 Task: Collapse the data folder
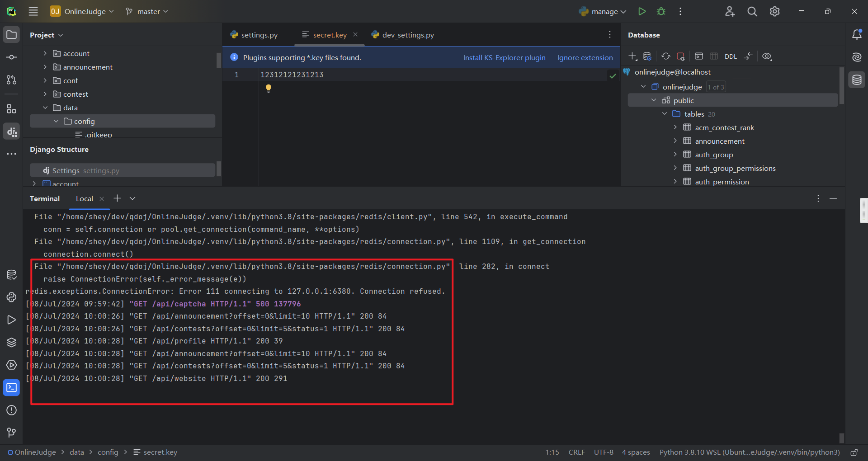coord(45,108)
